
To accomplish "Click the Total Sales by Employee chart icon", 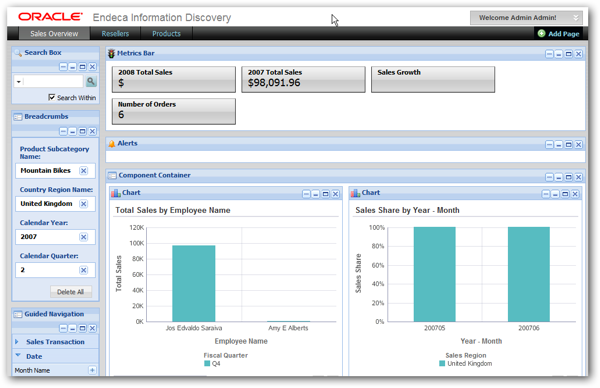I will [116, 193].
